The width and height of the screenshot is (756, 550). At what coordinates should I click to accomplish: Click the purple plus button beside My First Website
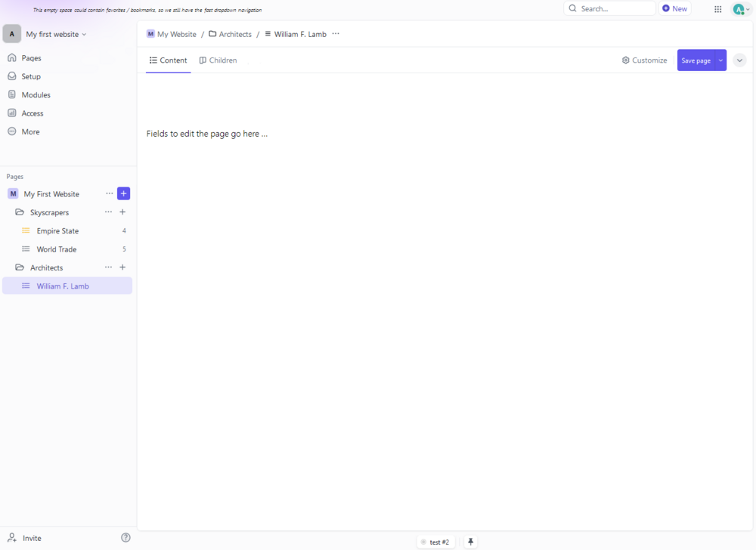(124, 193)
